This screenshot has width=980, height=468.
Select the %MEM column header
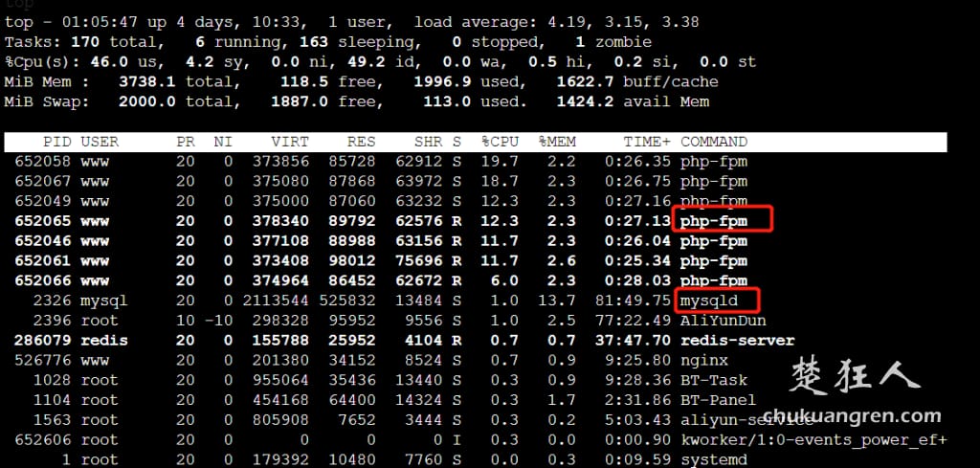[557, 142]
